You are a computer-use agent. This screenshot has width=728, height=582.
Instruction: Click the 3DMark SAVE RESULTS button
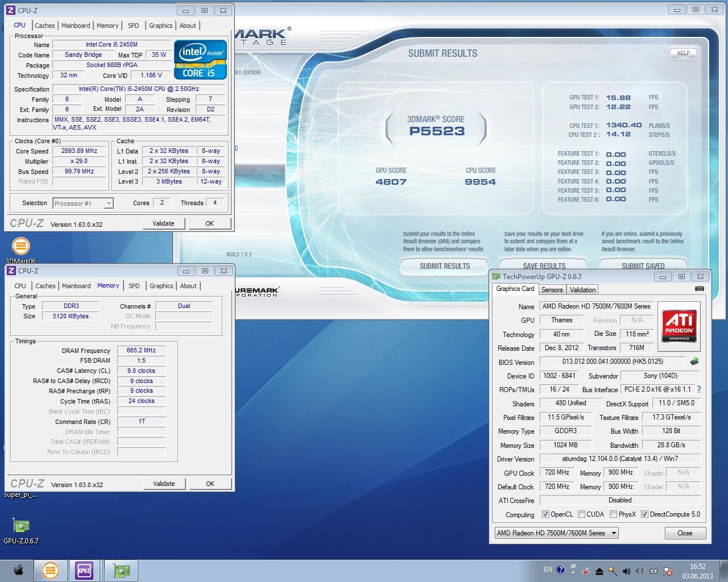tap(544, 266)
